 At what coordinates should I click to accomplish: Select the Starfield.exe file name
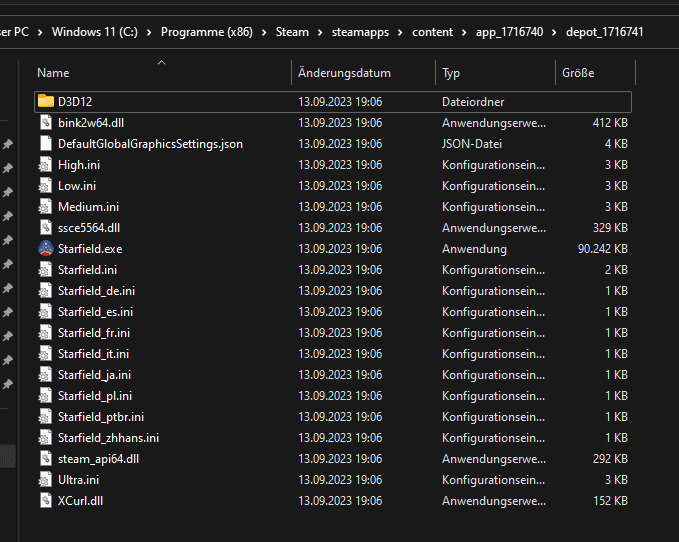90,249
